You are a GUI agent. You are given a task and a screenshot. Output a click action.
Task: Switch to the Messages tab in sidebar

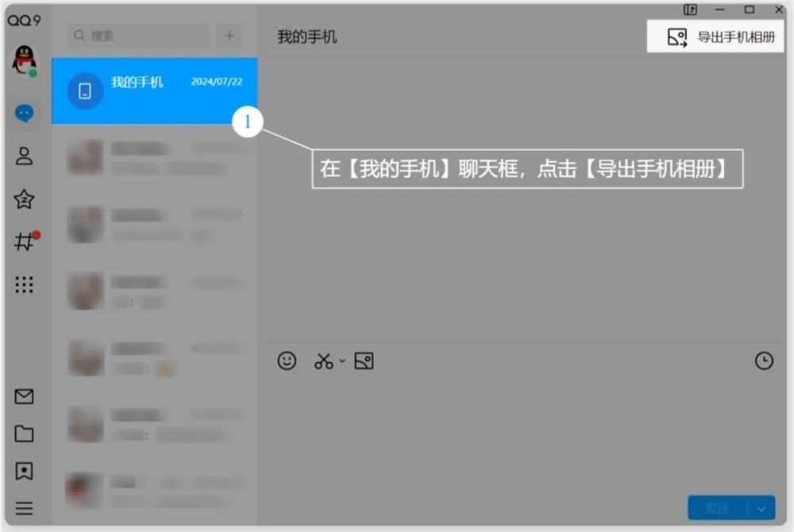point(25,114)
